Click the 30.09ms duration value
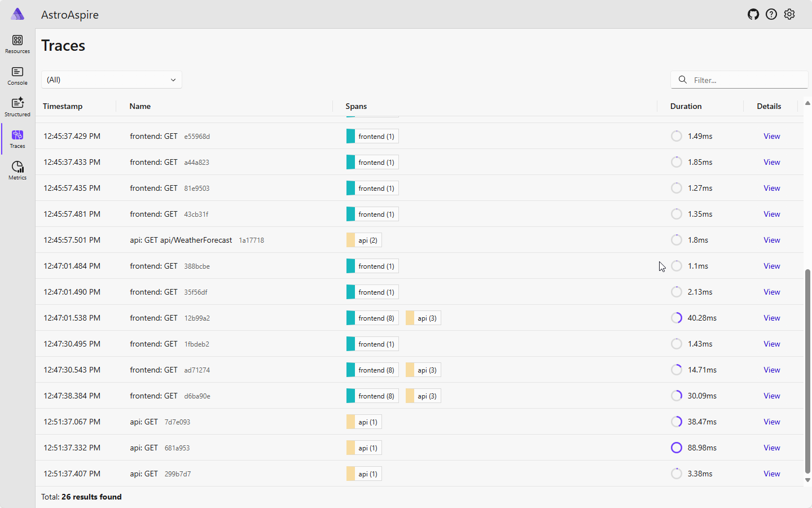 702,396
